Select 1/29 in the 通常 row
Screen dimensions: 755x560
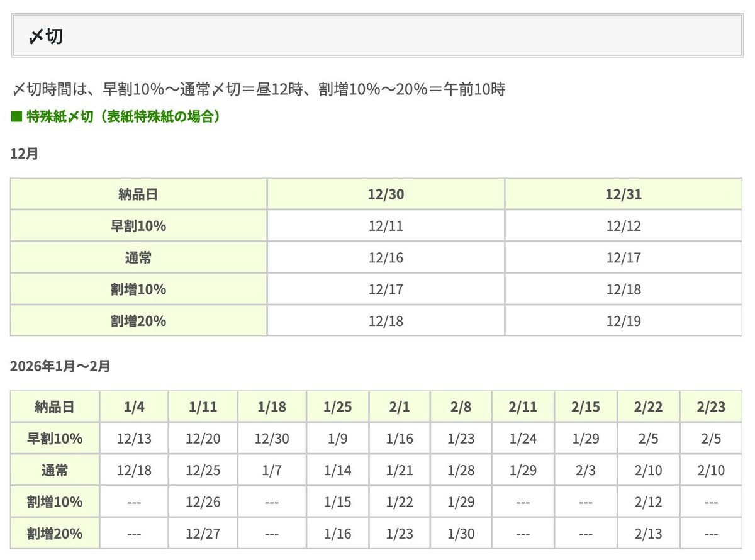[523, 471]
